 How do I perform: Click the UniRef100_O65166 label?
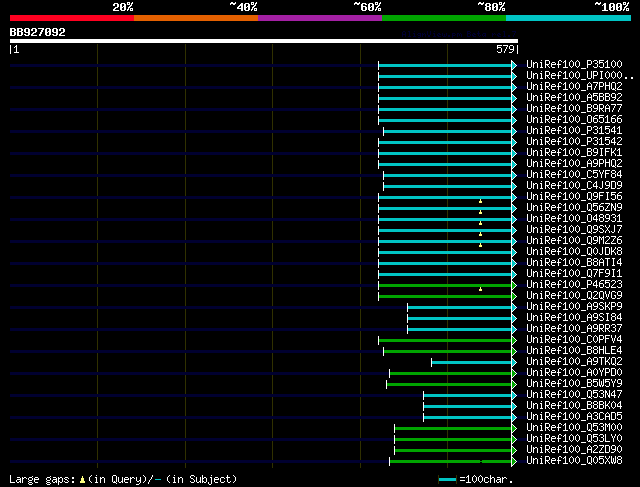[x=574, y=120]
